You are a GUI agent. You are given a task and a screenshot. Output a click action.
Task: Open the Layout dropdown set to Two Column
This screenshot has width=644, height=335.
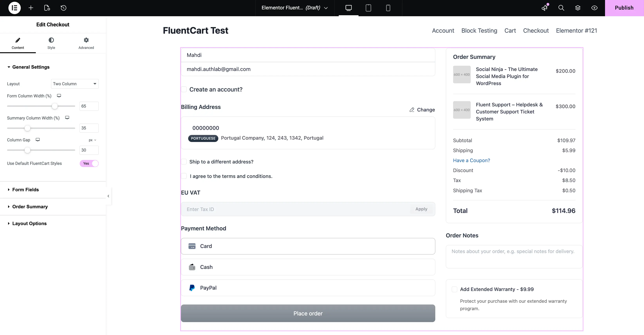pos(74,84)
